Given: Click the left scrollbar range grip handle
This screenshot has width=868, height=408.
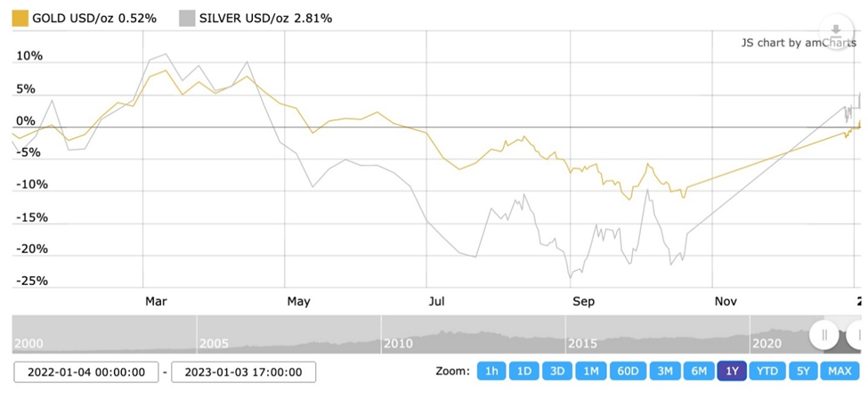Looking at the screenshot, I should [824, 335].
